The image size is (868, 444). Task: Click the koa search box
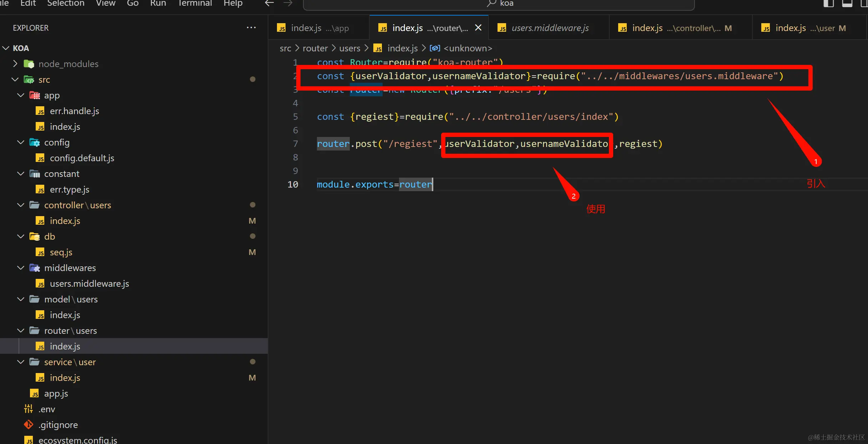click(499, 4)
